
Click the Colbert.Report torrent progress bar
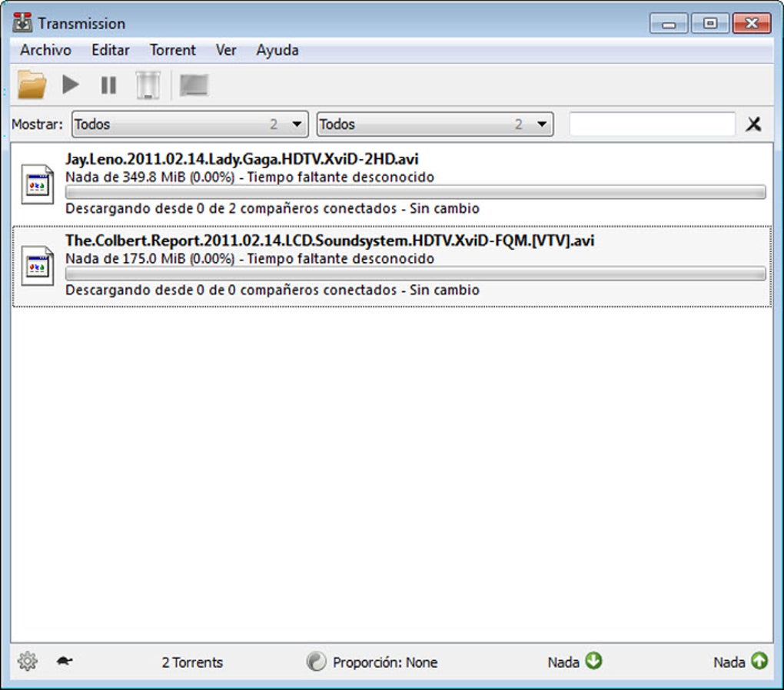(416, 274)
